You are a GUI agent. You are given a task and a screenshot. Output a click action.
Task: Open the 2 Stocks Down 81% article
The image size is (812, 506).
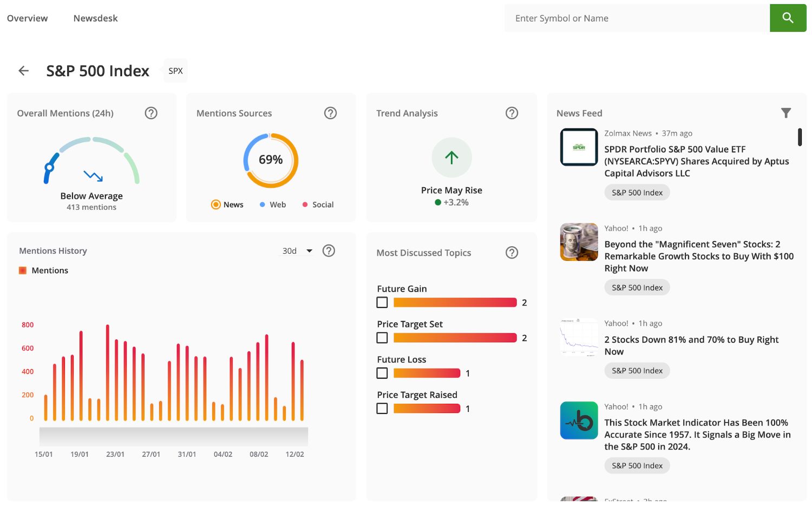[691, 346]
